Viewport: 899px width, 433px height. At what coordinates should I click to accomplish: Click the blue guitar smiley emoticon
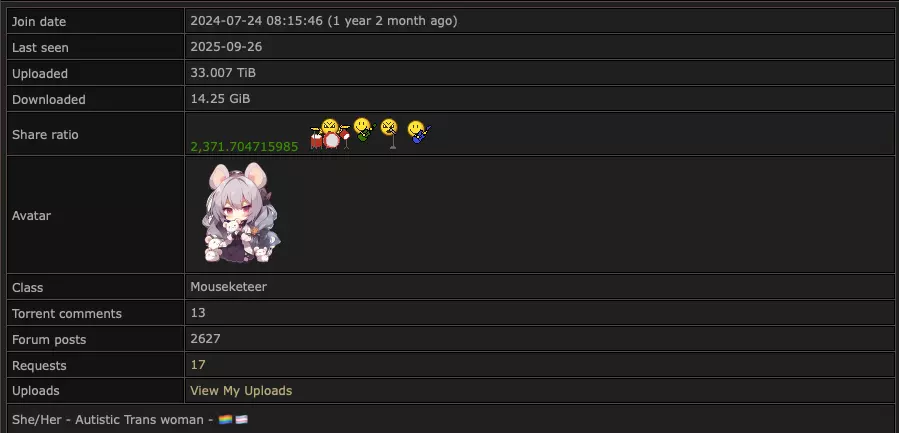(419, 132)
